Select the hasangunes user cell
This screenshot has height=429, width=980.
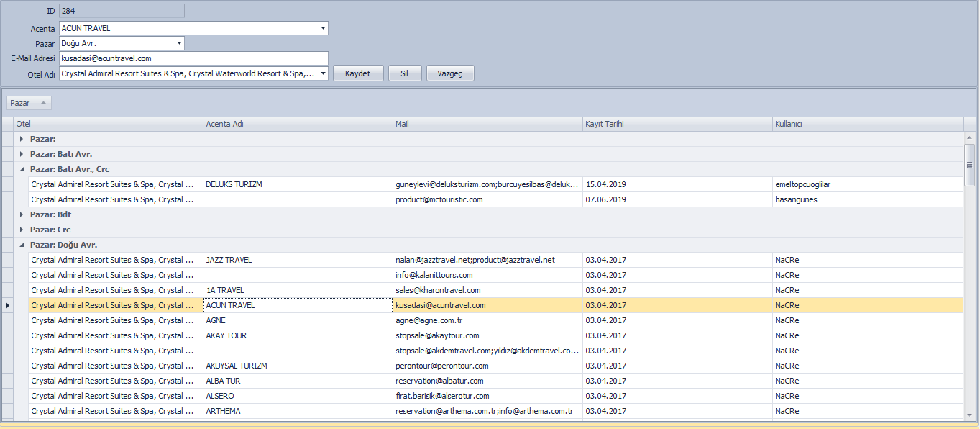(868, 199)
